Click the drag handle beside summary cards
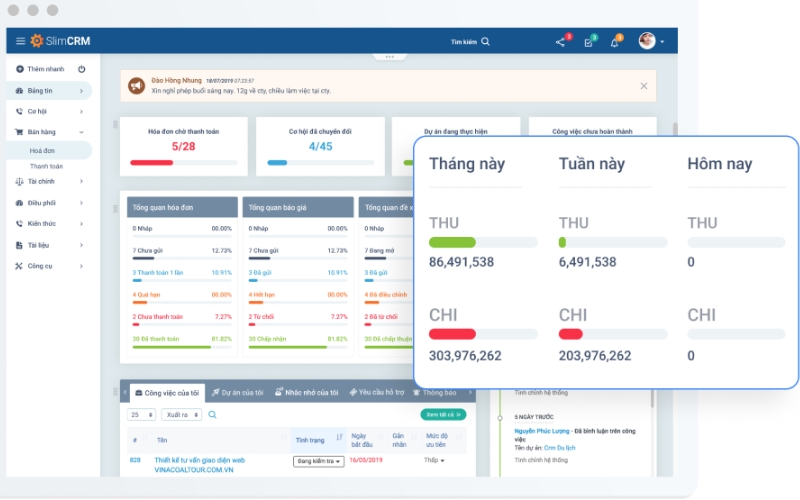Viewport: 800px width, 500px height. tap(115, 124)
